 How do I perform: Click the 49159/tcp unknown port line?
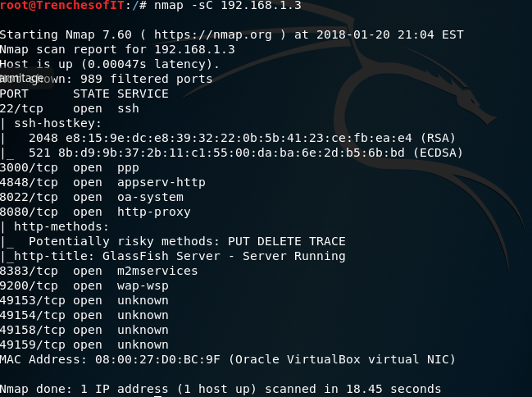pos(84,345)
